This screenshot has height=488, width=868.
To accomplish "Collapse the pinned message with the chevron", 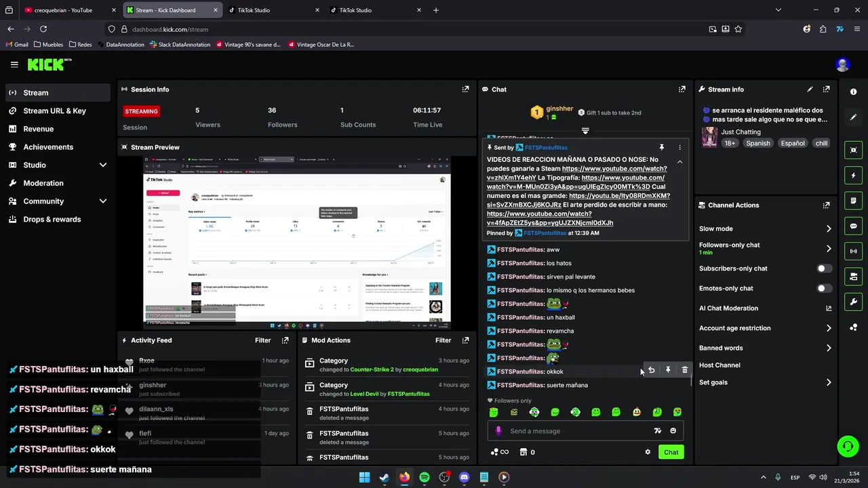I will coord(679,162).
